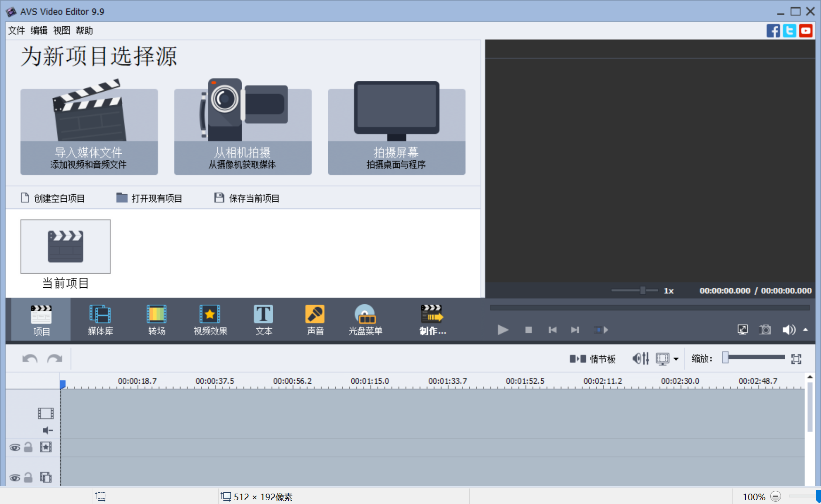Image resolution: width=821 pixels, height=504 pixels.
Task: Stop the preview playback
Action: click(x=529, y=330)
